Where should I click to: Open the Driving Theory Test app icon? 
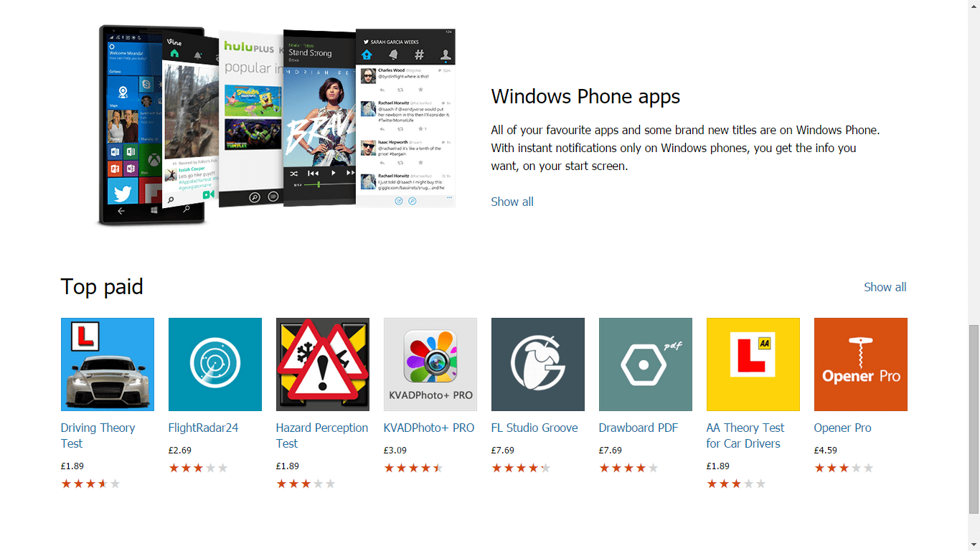pyautogui.click(x=108, y=364)
